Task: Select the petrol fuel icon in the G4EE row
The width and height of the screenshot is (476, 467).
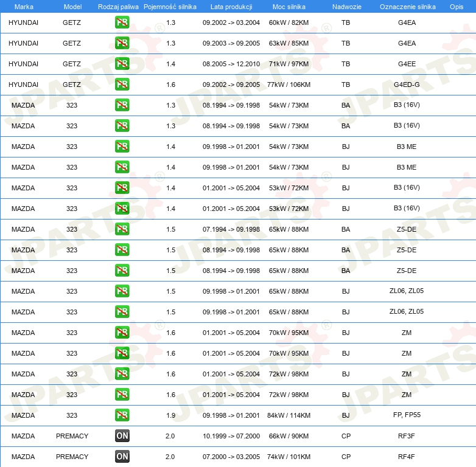Action: coord(122,64)
